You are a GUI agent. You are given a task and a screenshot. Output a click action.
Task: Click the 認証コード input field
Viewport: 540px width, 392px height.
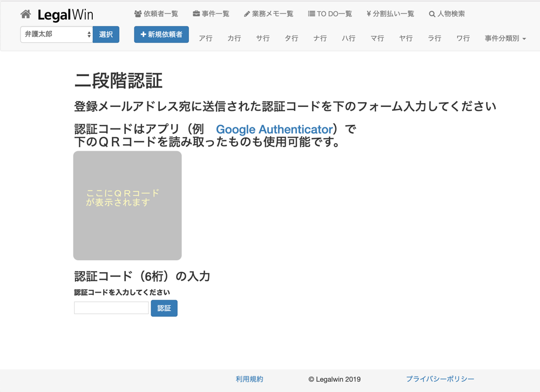coord(111,308)
